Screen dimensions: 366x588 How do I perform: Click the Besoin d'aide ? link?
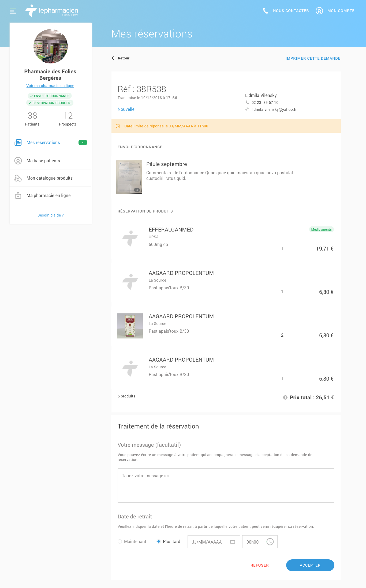pyautogui.click(x=51, y=215)
